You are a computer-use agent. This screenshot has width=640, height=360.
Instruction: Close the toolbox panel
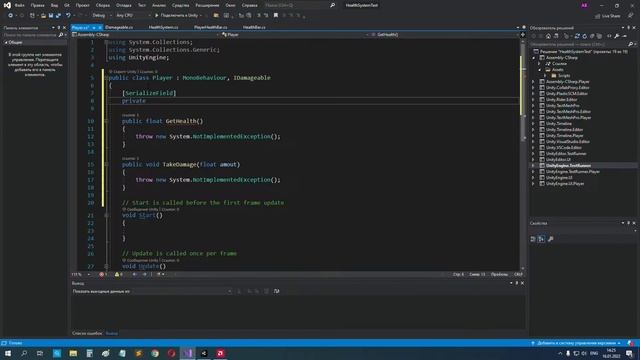click(x=64, y=28)
